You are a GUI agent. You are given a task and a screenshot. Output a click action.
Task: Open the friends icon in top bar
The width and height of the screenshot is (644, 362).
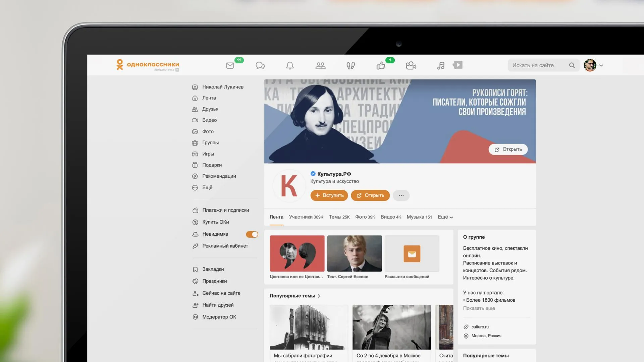pyautogui.click(x=320, y=65)
